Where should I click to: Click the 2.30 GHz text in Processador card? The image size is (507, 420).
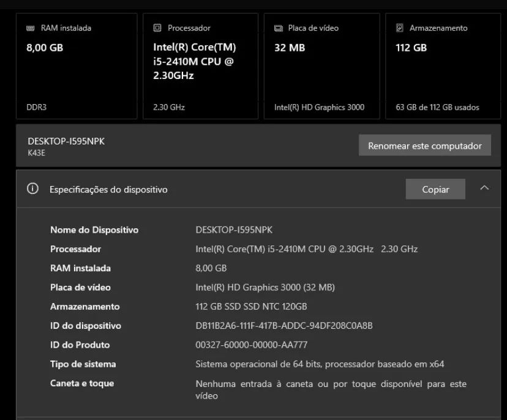(x=169, y=107)
